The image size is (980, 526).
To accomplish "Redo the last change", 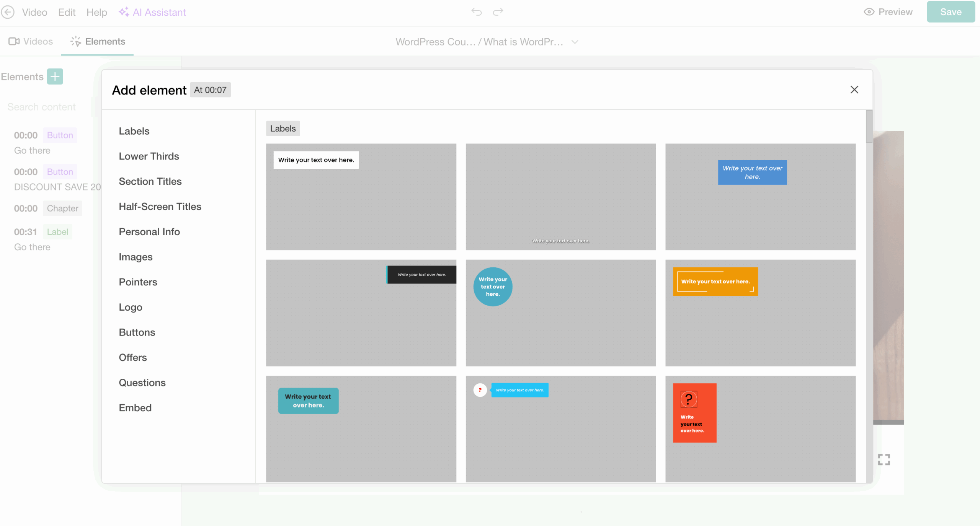I will click(x=498, y=12).
